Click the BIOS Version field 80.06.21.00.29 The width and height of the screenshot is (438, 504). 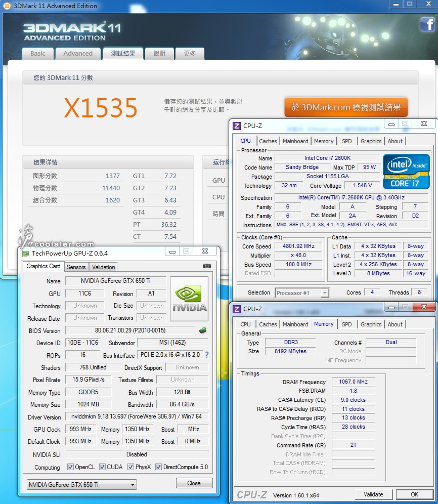pyautogui.click(x=130, y=330)
